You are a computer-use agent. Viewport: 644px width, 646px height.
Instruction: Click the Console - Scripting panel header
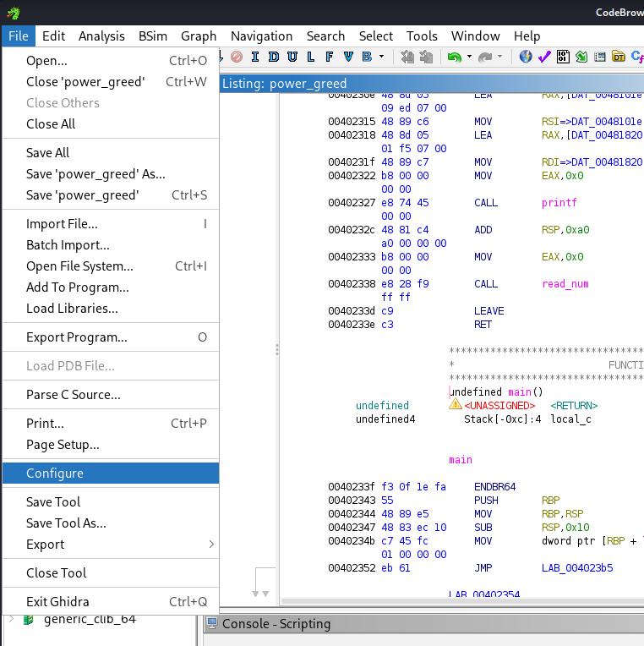[x=276, y=624]
